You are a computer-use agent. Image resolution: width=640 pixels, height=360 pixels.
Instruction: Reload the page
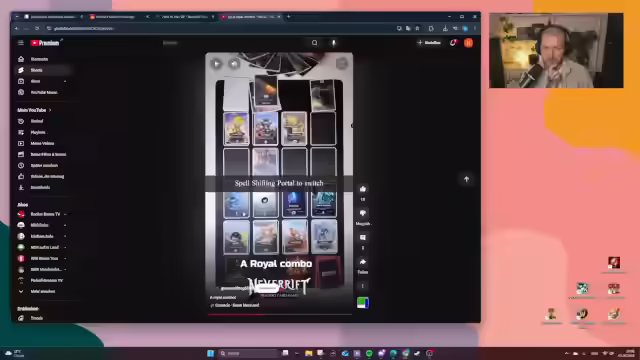click(37, 29)
